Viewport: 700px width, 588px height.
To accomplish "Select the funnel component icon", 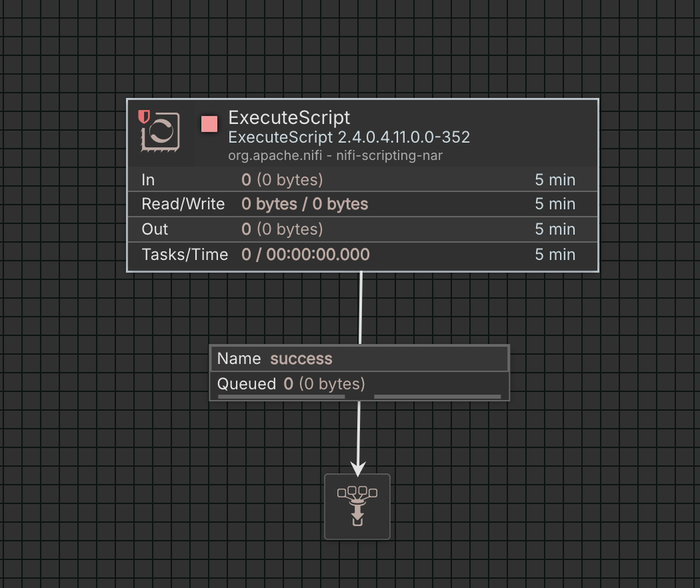I will coord(357,506).
